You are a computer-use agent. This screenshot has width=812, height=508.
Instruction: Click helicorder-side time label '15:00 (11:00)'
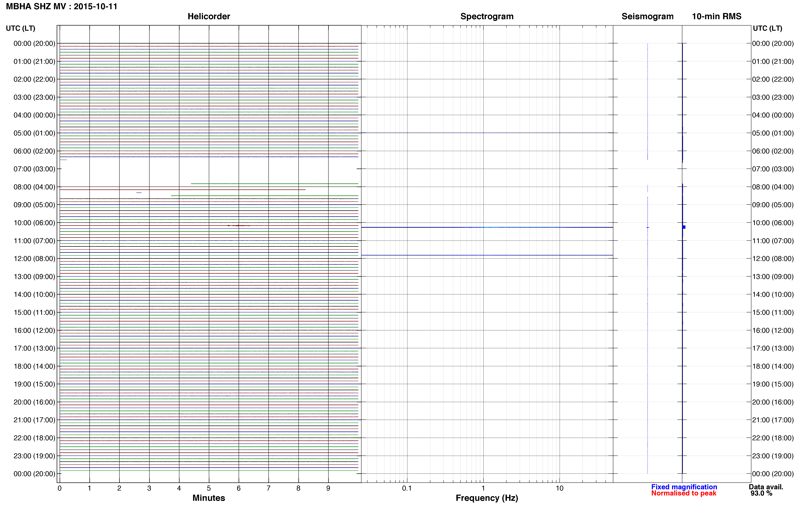(x=34, y=312)
